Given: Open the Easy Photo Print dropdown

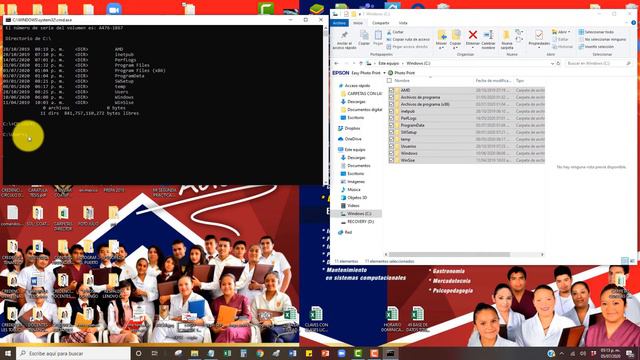Looking at the screenshot, I should click(384, 73).
